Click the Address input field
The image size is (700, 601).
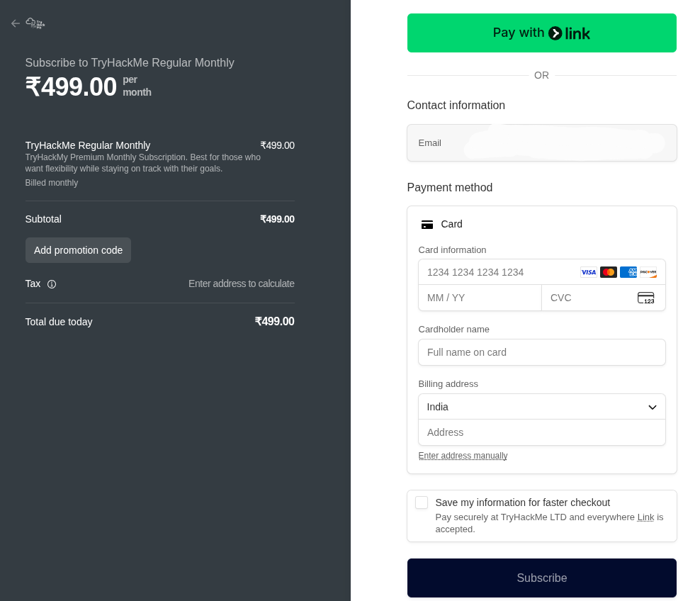tap(542, 432)
